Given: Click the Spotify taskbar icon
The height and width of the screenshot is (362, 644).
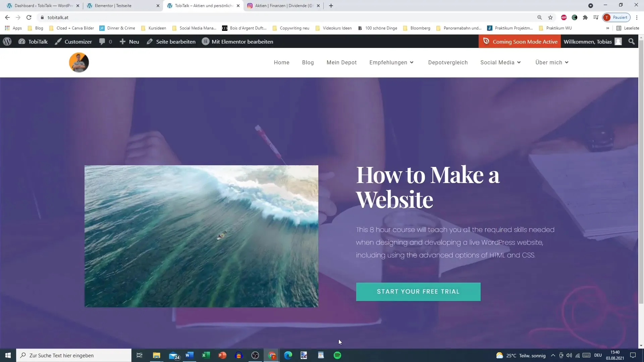Looking at the screenshot, I should click(x=337, y=355).
